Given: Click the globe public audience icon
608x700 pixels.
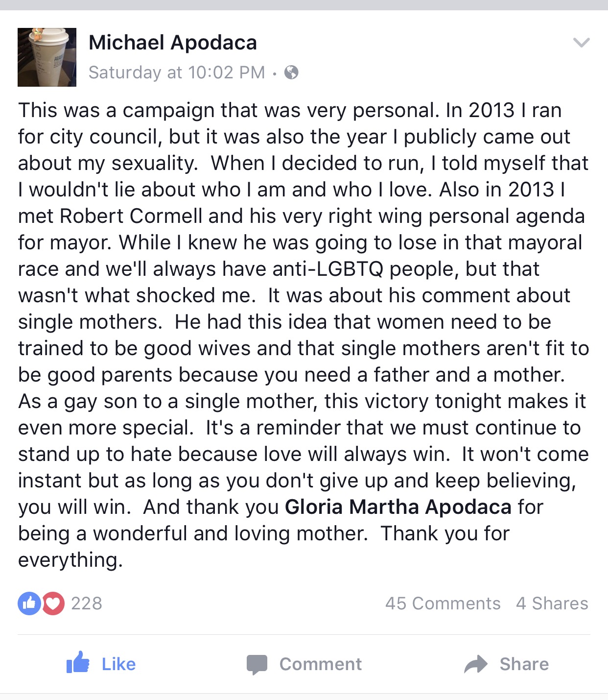Looking at the screenshot, I should tap(291, 72).
